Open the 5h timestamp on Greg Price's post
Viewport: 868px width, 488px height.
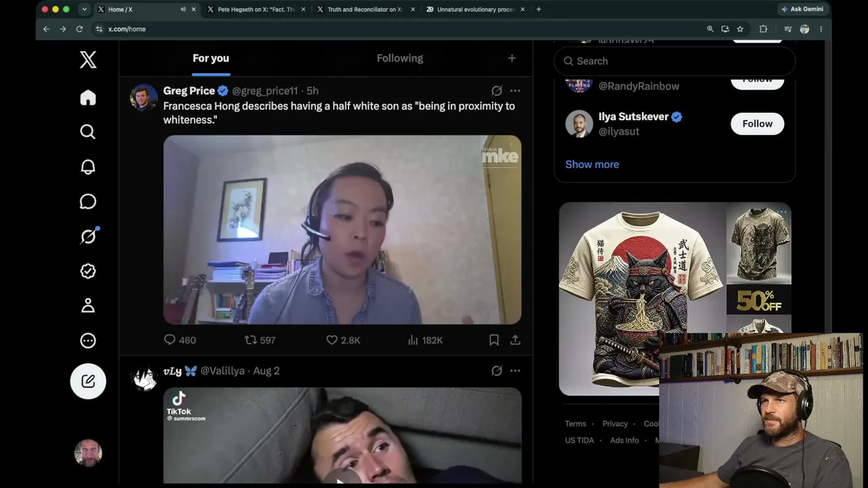(313, 91)
